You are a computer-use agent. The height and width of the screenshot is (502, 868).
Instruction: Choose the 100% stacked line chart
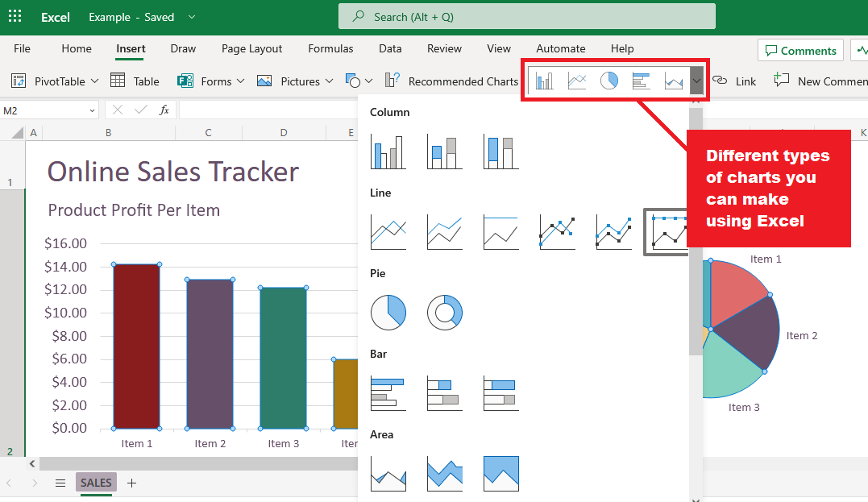(x=501, y=232)
